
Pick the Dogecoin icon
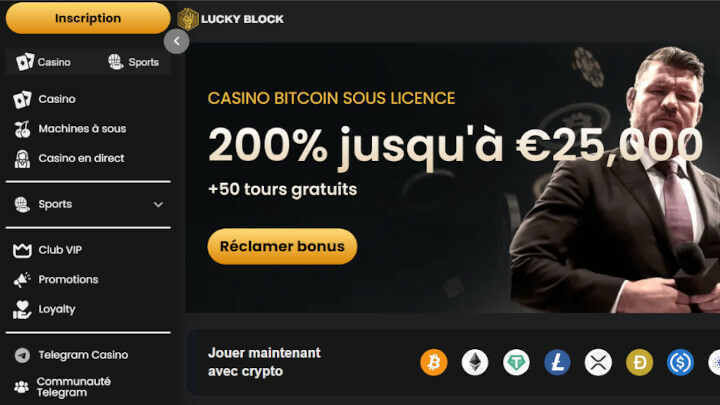tap(639, 362)
